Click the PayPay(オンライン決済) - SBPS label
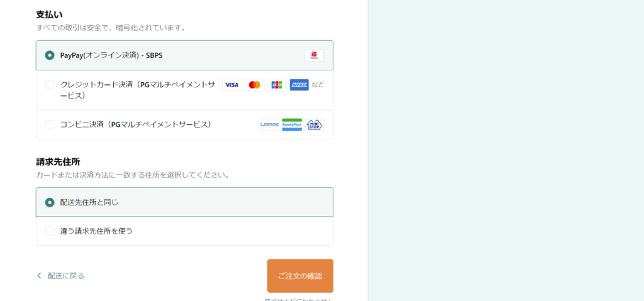This screenshot has width=644, height=301. [111, 55]
